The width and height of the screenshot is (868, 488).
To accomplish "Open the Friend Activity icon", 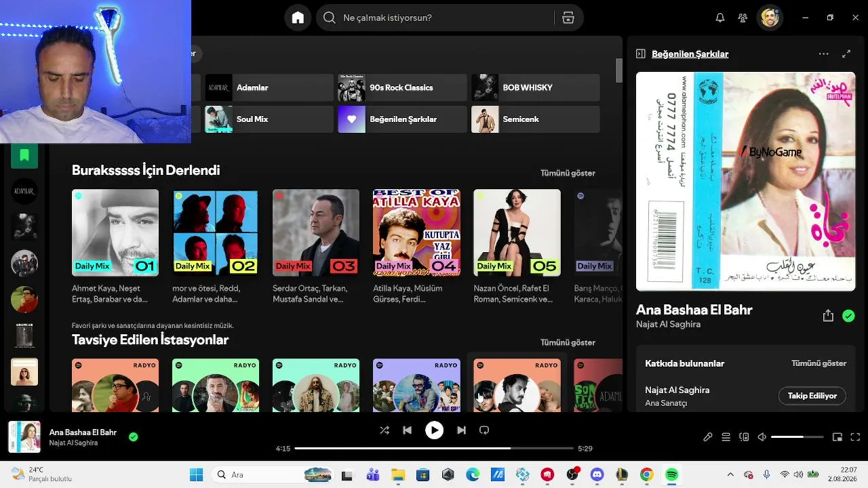I will pyautogui.click(x=743, y=18).
